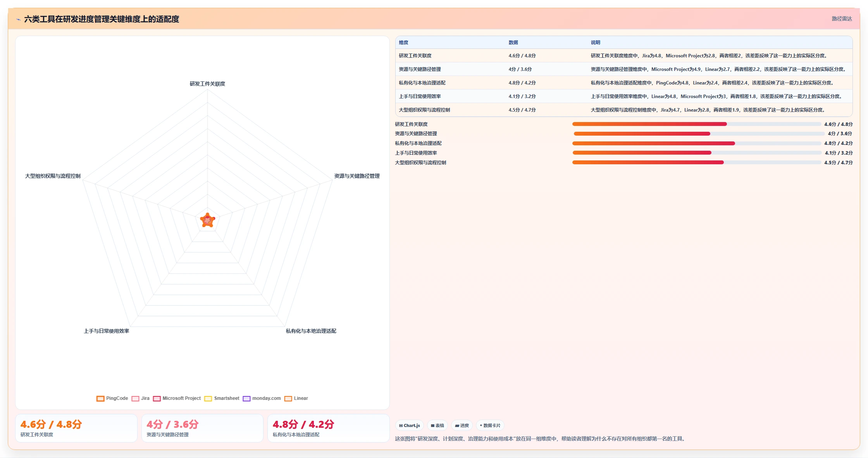Viewport: 868px width, 458px height.
Task: Select table row 研发工件关联度
Action: [x=624, y=56]
